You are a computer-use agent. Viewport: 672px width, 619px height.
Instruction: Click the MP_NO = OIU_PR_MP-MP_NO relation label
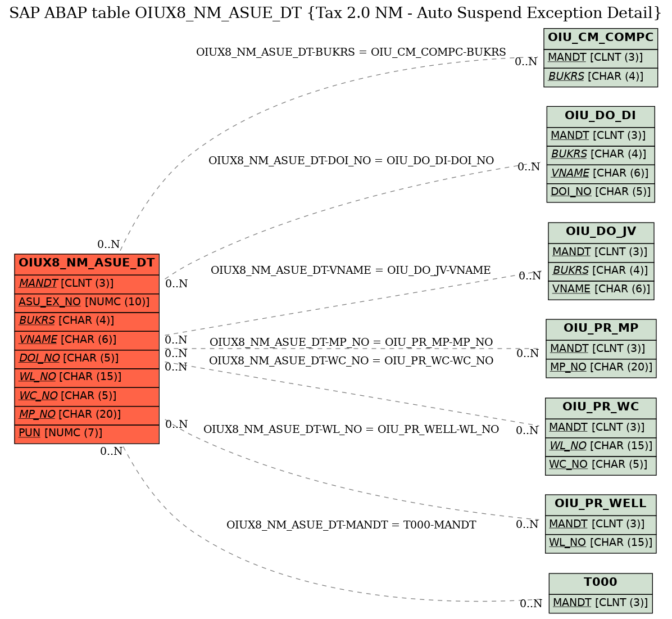pyautogui.click(x=351, y=343)
